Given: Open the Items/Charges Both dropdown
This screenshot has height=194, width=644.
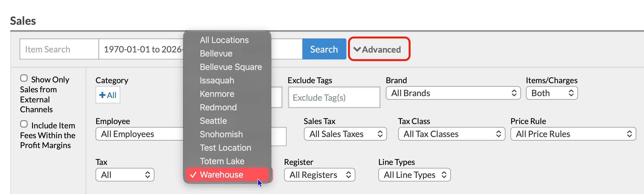Looking at the screenshot, I should [x=552, y=93].
